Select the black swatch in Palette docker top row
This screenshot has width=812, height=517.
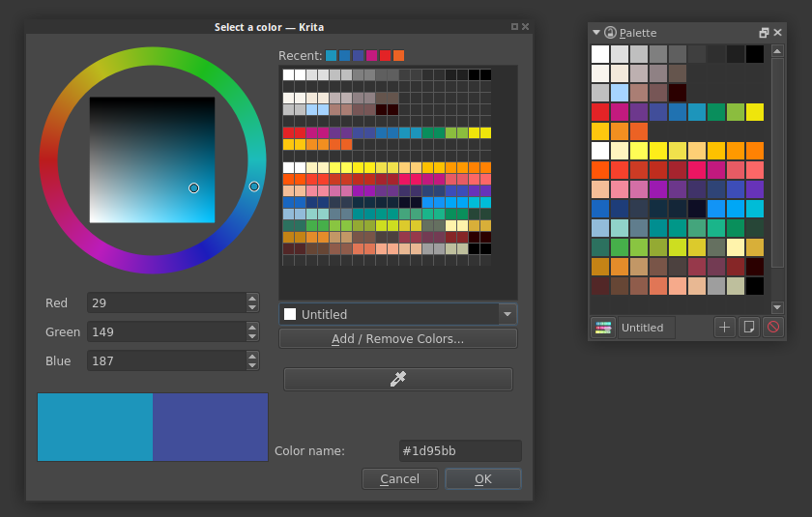click(x=755, y=54)
